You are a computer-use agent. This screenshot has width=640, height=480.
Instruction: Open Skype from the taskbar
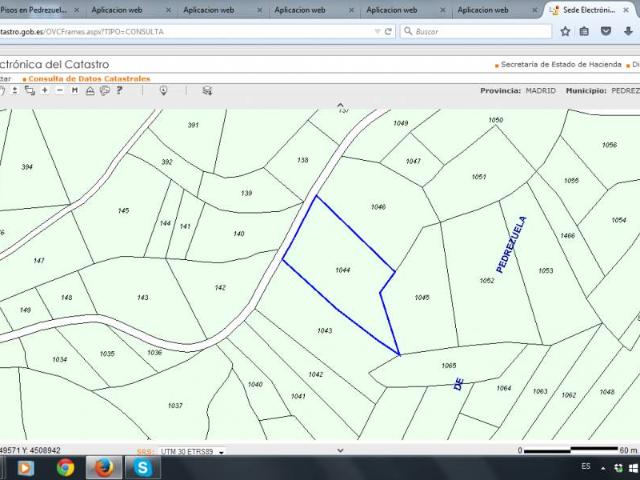coord(142,468)
